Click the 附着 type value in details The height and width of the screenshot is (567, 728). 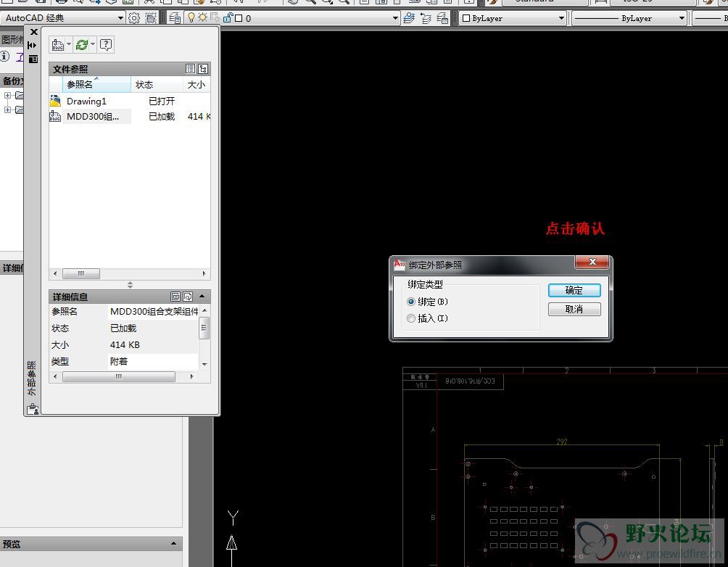(119, 361)
